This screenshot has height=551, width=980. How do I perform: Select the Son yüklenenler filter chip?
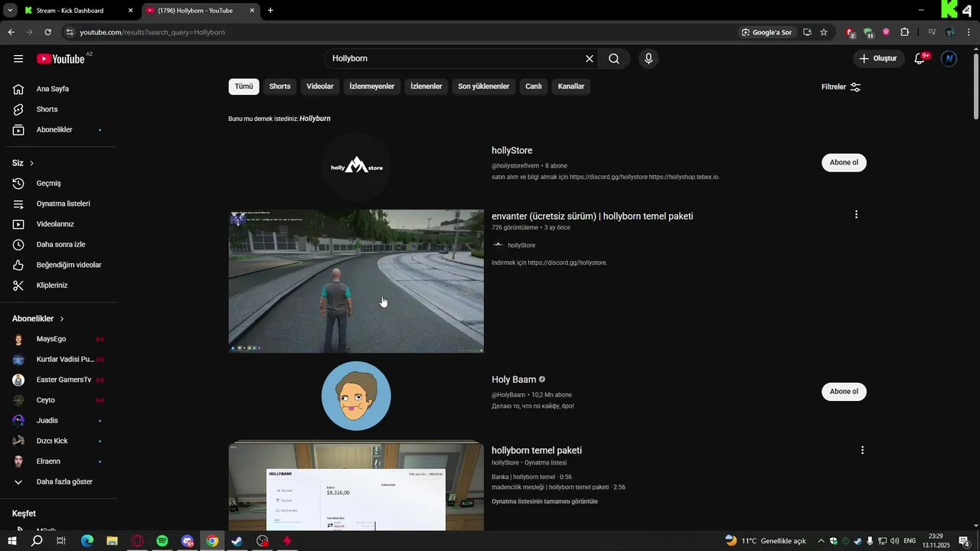(x=484, y=86)
